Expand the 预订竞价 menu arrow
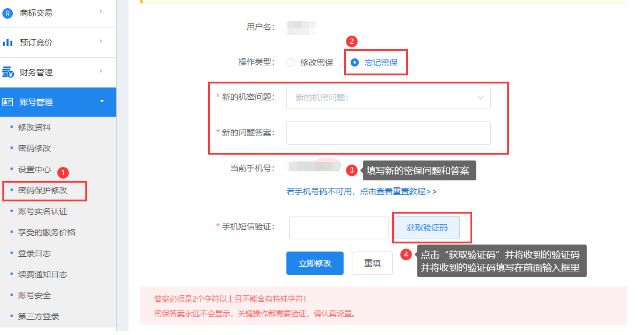The height and width of the screenshot is (335, 644). click(101, 41)
